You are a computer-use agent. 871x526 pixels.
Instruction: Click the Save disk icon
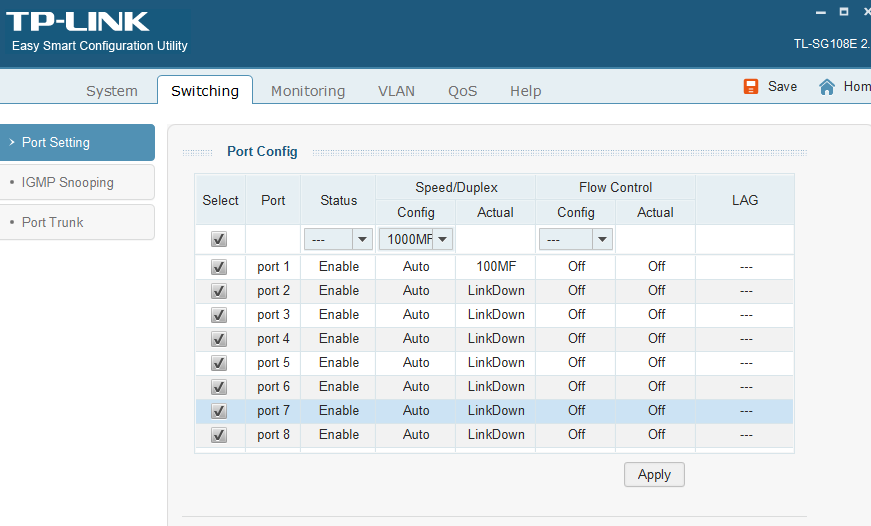coord(751,87)
